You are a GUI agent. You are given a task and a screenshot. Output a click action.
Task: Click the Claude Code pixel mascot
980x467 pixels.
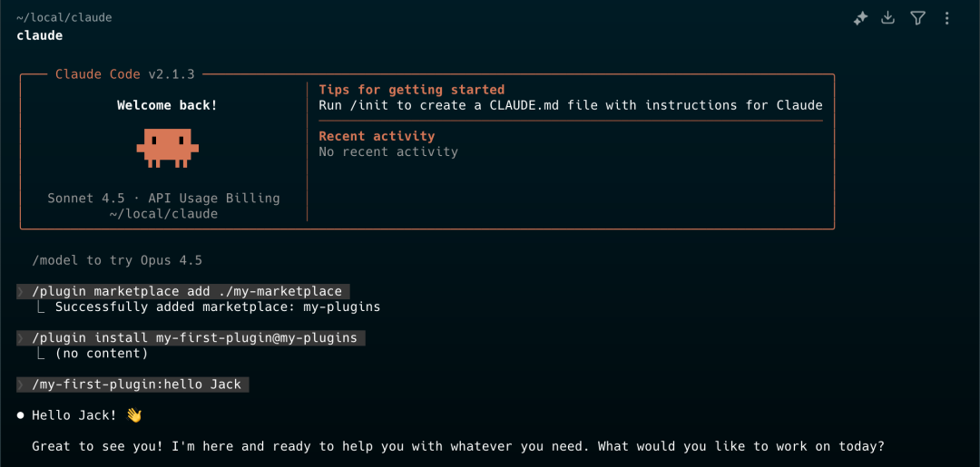point(168,148)
